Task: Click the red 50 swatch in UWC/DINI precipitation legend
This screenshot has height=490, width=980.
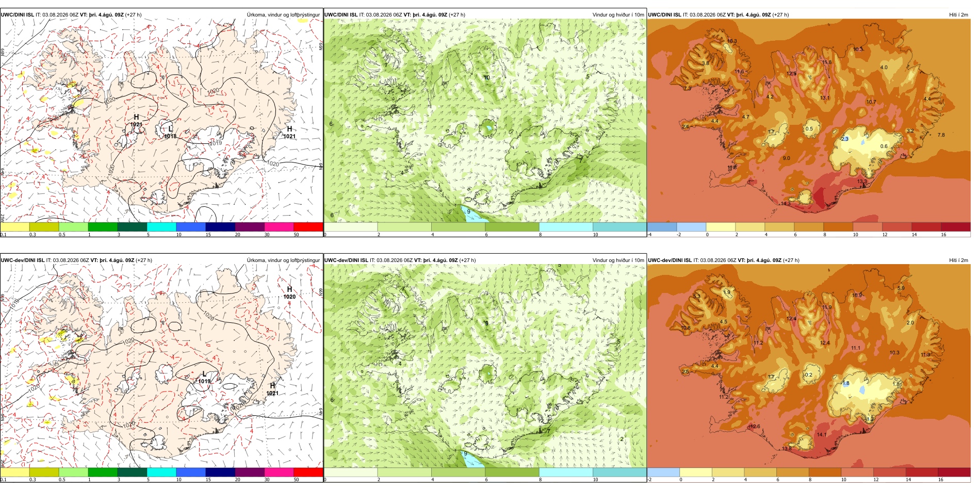Action: (308, 227)
